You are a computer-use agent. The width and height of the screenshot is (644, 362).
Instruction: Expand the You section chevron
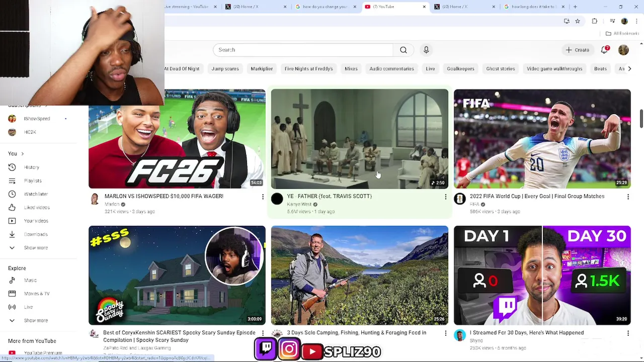click(22, 154)
